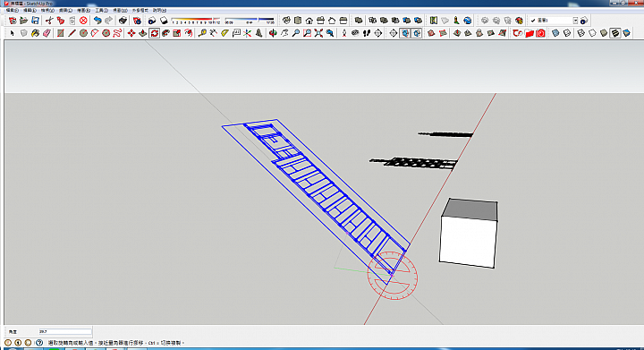
Task: Click the active Rotate tool
Action: coord(155,33)
